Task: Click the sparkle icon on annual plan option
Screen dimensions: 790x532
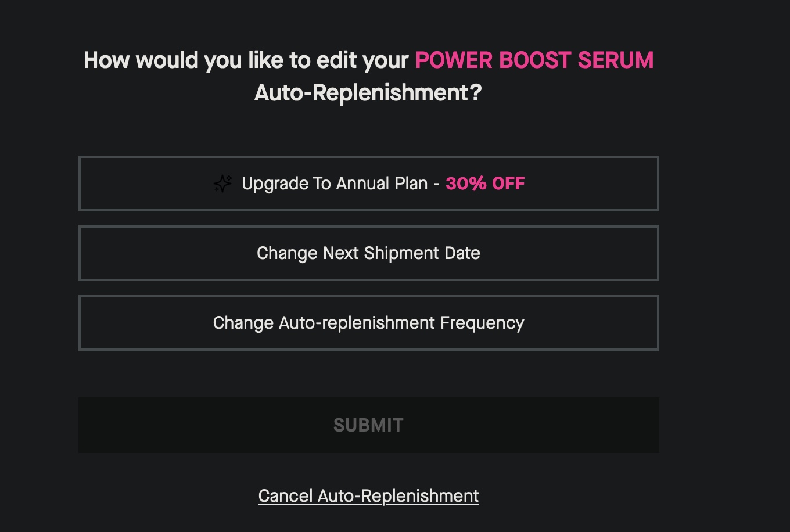Action: pyautogui.click(x=222, y=184)
